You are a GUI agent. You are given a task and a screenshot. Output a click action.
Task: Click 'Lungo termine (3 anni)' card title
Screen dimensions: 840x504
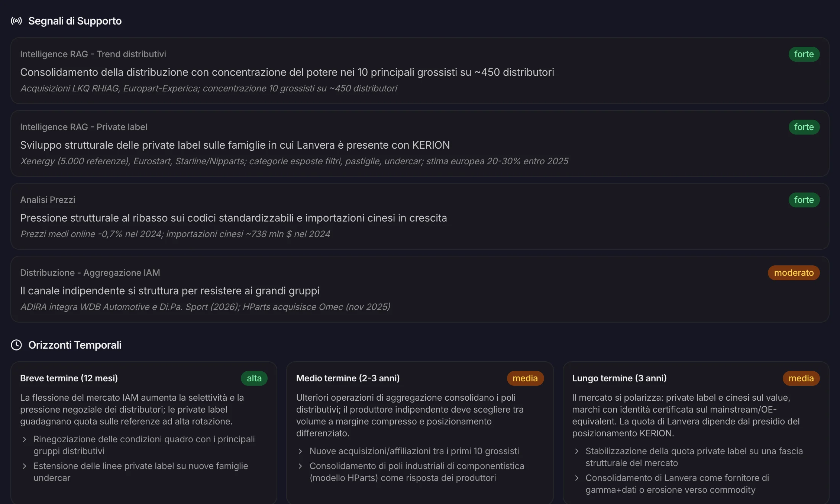pos(619,378)
